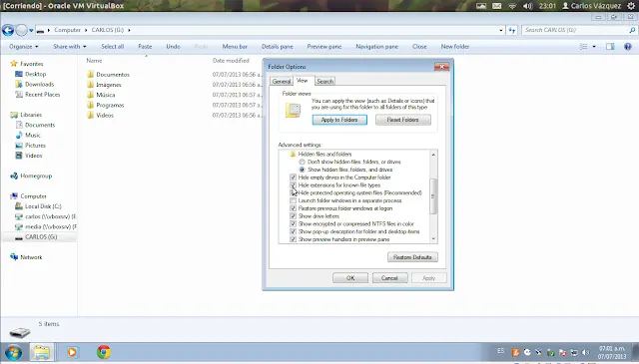The image size is (639, 364).
Task: Launch Windows Media Player from taskbar
Action: point(72,352)
